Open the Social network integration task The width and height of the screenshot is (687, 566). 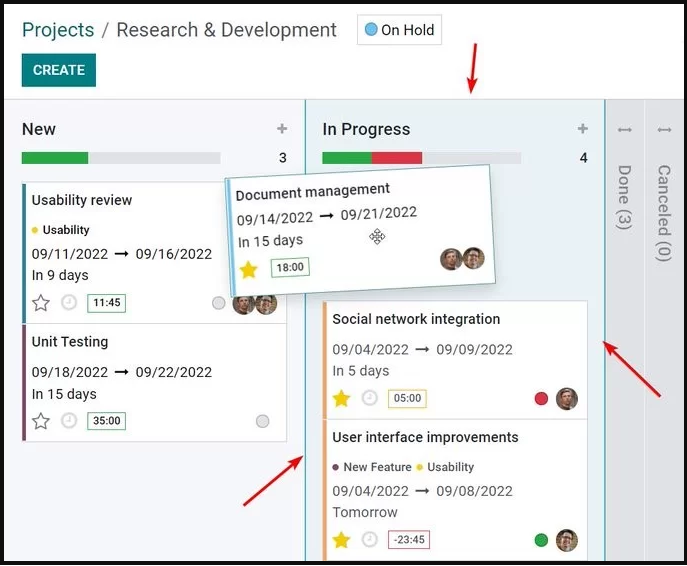[416, 319]
